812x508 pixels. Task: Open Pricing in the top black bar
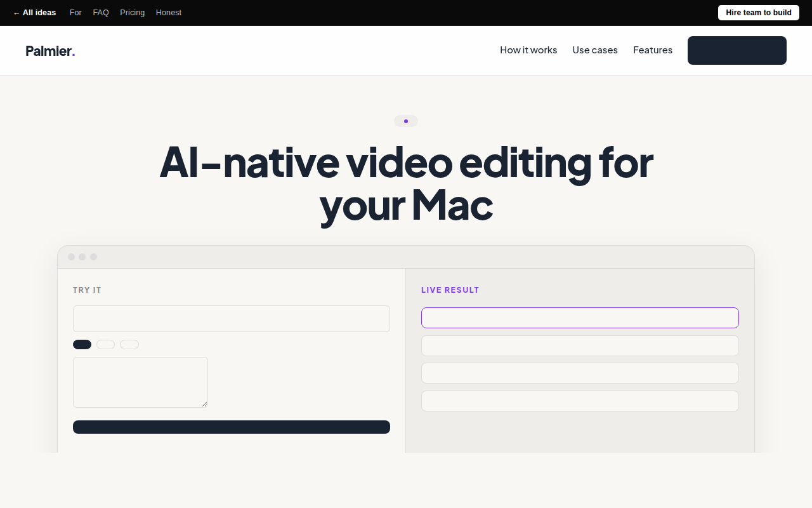(133, 13)
